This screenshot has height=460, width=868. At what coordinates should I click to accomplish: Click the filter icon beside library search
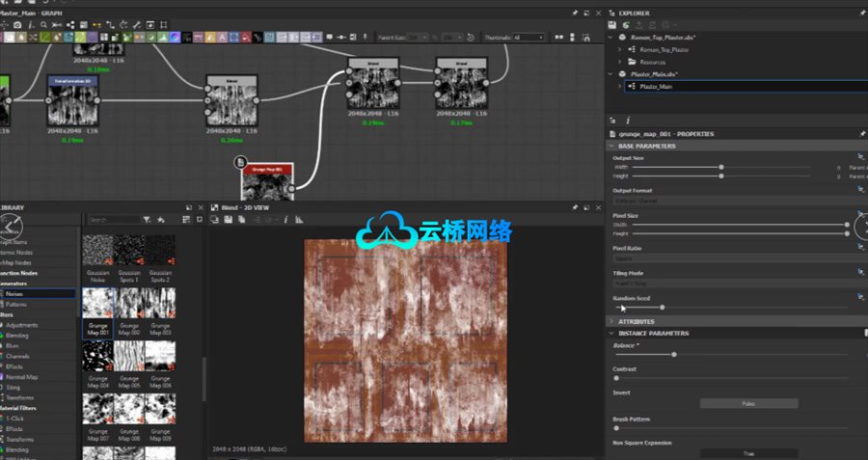149,220
